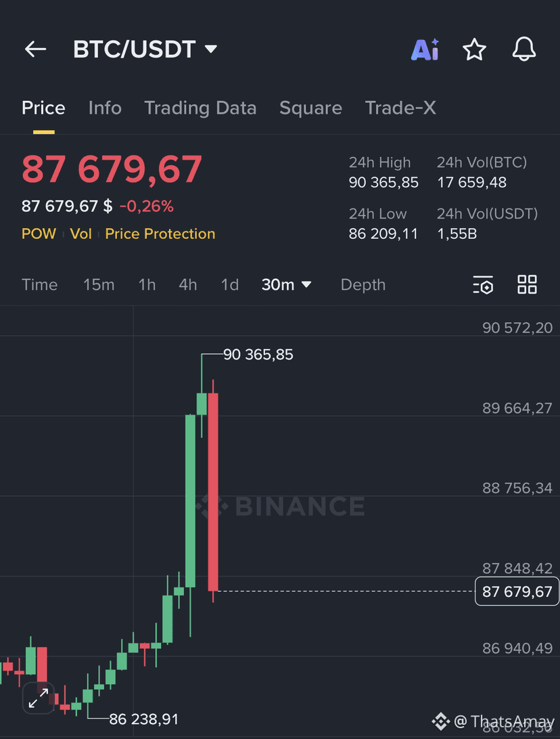This screenshot has height=739, width=560.
Task: Switch to the Info tab
Action: pos(105,108)
